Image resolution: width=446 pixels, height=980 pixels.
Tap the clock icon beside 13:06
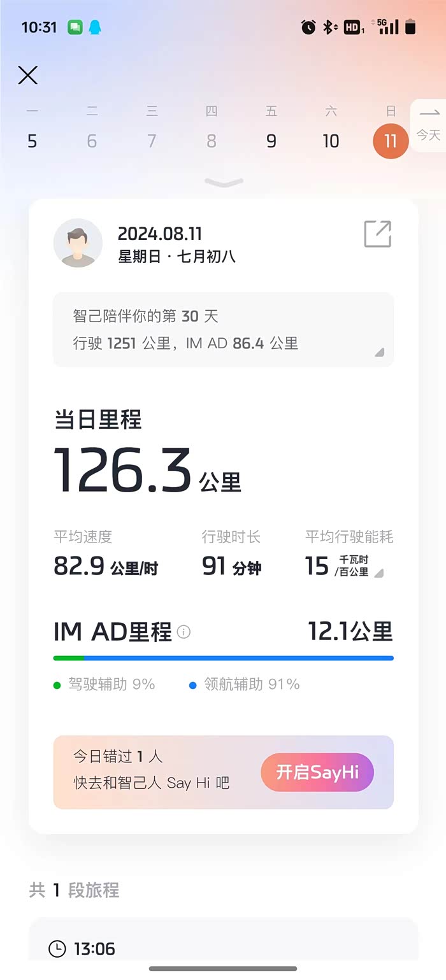click(57, 949)
